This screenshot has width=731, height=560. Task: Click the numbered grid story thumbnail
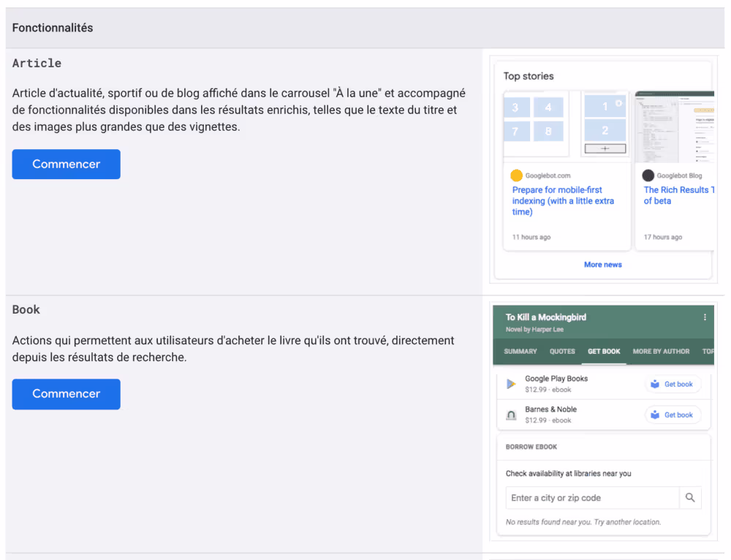point(536,124)
